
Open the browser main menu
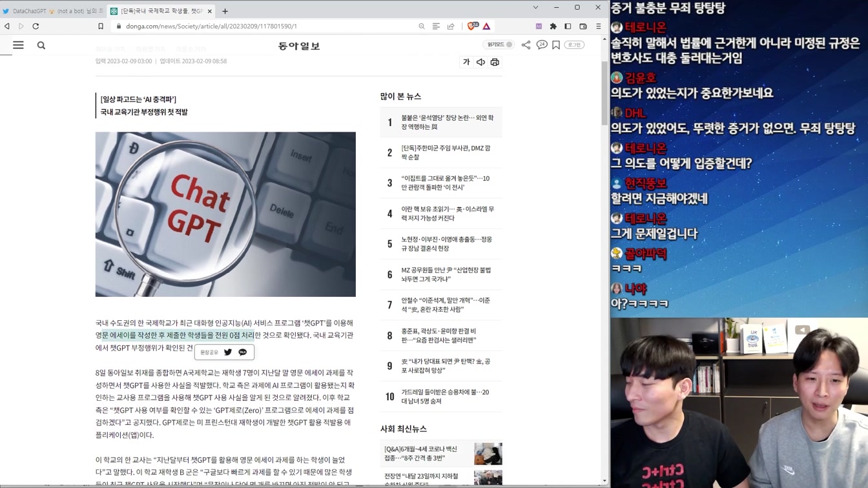coord(598,26)
